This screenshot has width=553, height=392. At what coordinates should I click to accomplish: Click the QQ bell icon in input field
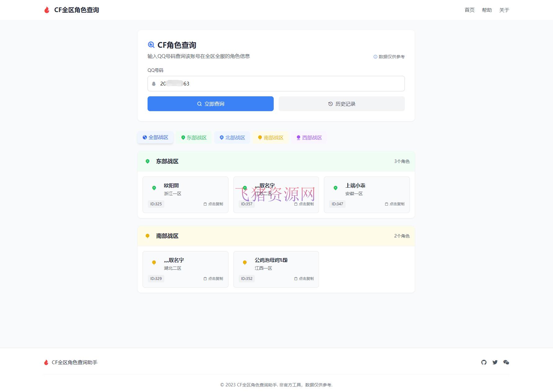tap(154, 84)
